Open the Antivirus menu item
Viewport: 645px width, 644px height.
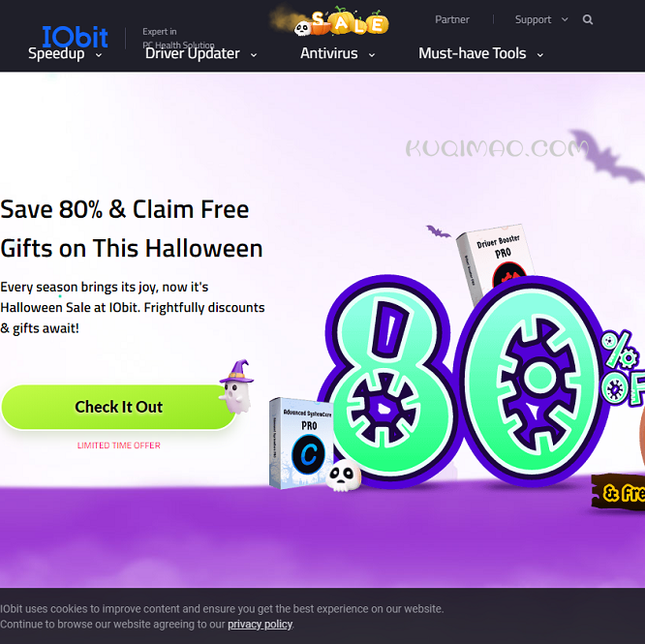point(328,53)
